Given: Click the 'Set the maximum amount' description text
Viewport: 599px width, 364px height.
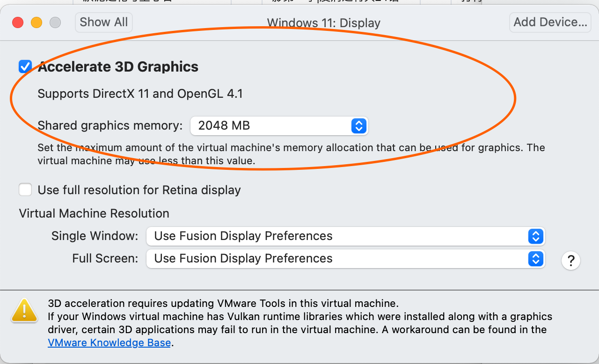Looking at the screenshot, I should pos(291,154).
